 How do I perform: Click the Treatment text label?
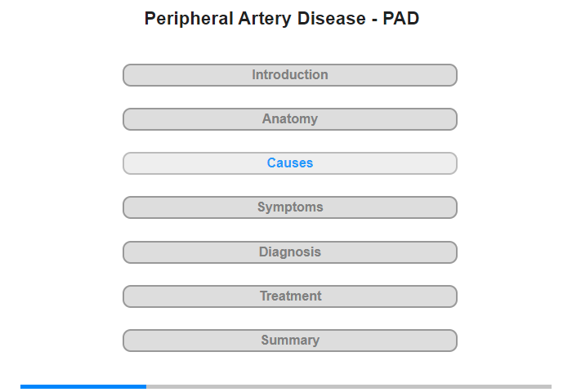click(290, 296)
